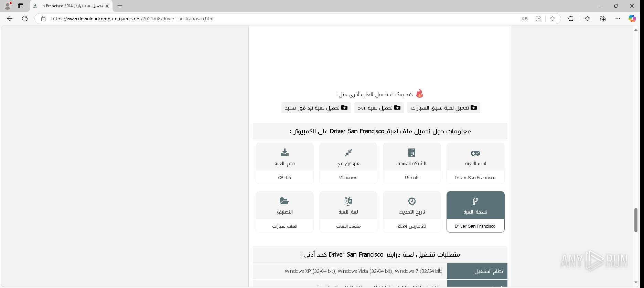Click the clock icon for تاريخ التحديث
644x288 pixels.
point(412,201)
